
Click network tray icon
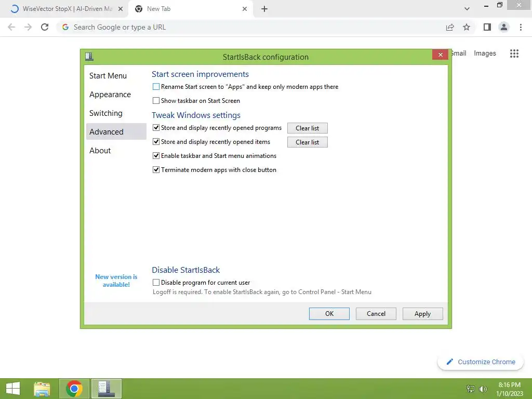point(471,389)
